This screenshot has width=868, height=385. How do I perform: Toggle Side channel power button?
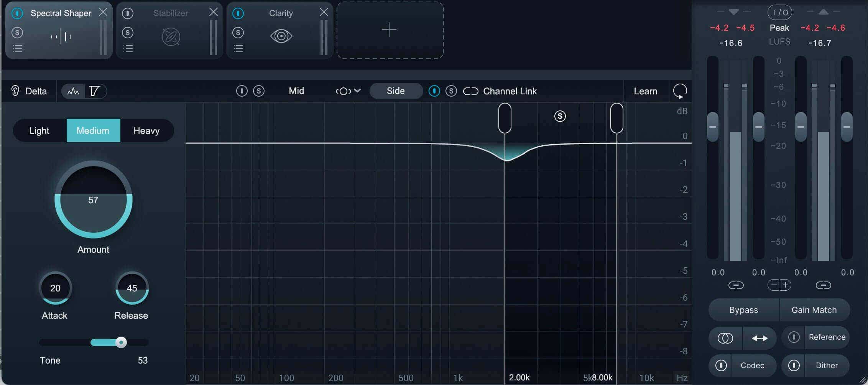point(434,91)
